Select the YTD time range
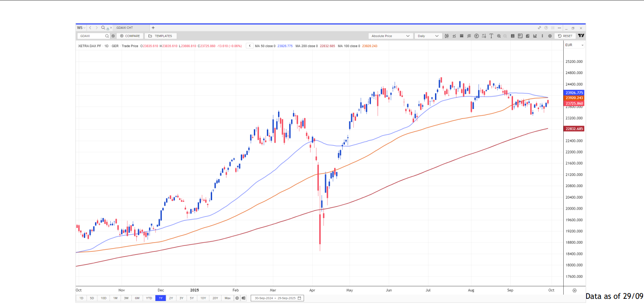 149,298
